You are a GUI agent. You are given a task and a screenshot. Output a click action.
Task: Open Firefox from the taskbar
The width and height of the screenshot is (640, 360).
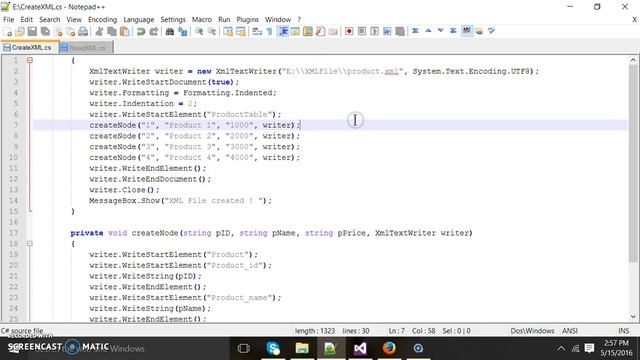tap(389, 349)
